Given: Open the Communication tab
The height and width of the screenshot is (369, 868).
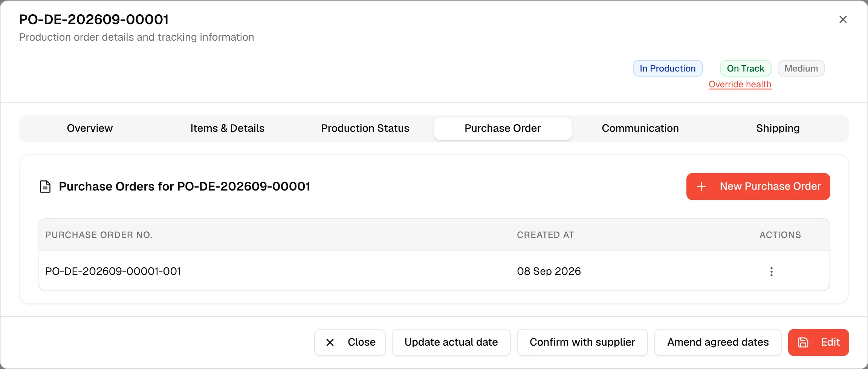Looking at the screenshot, I should (x=640, y=128).
